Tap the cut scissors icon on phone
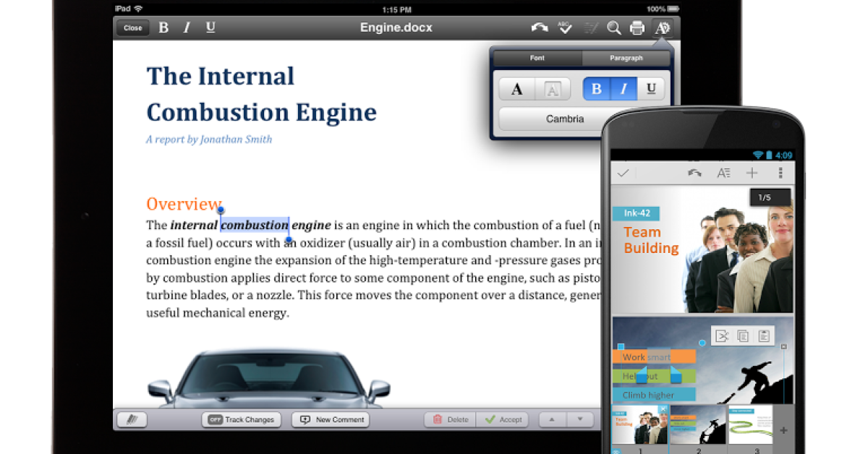This screenshot has width=868, height=454. pyautogui.click(x=721, y=335)
